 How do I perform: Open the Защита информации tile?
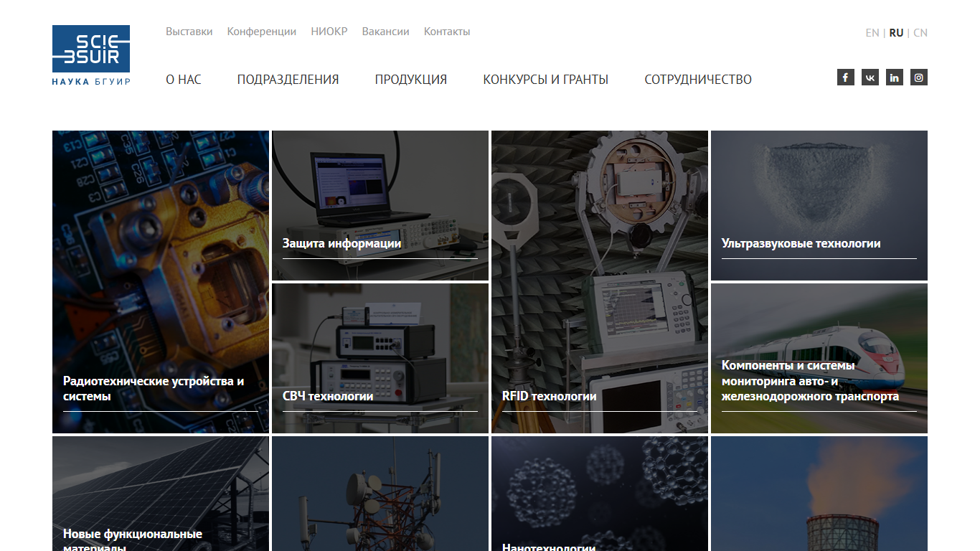click(x=380, y=205)
